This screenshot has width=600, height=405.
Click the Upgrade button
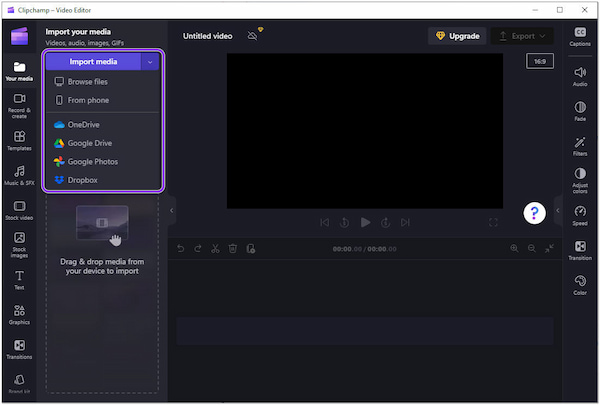click(457, 36)
